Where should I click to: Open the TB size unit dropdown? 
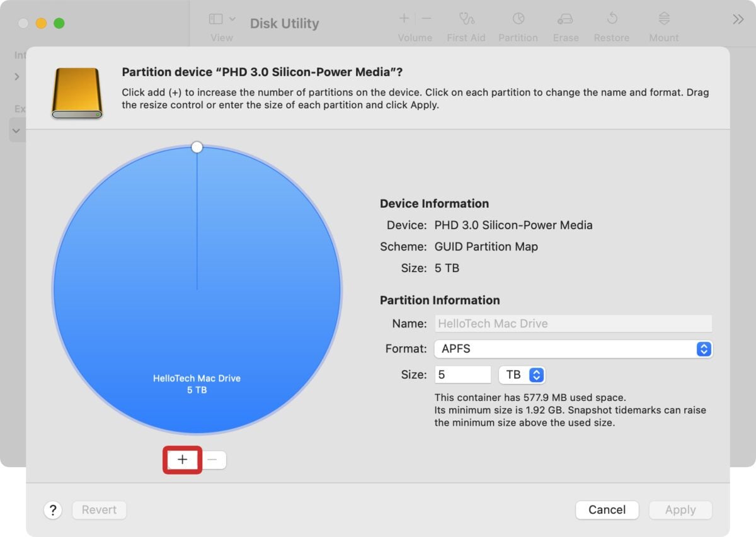point(522,374)
